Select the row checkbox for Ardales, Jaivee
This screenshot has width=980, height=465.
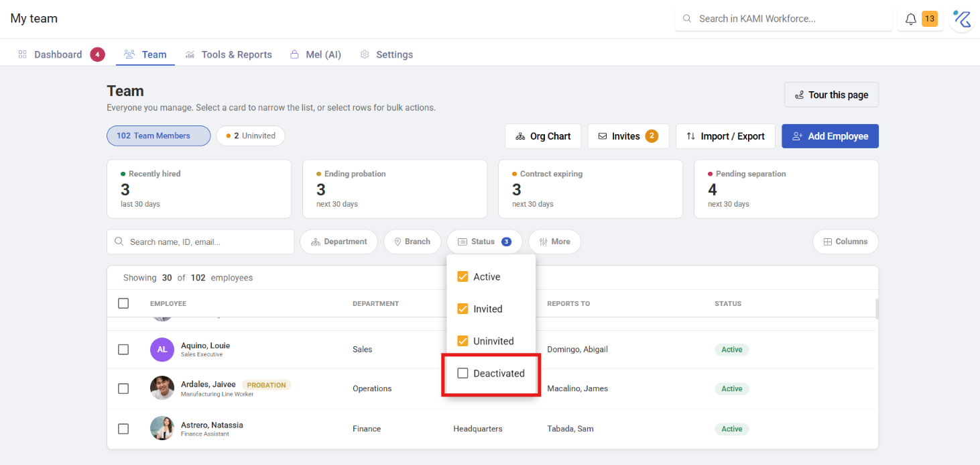(123, 389)
